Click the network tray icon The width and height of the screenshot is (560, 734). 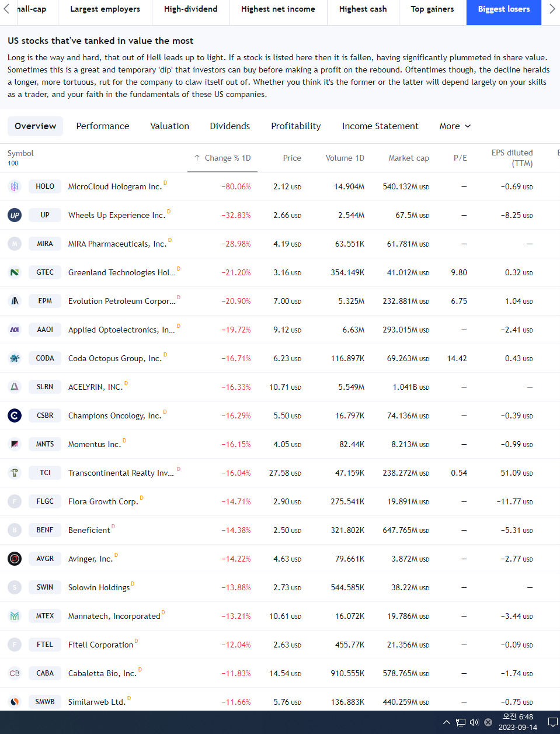pyautogui.click(x=461, y=722)
